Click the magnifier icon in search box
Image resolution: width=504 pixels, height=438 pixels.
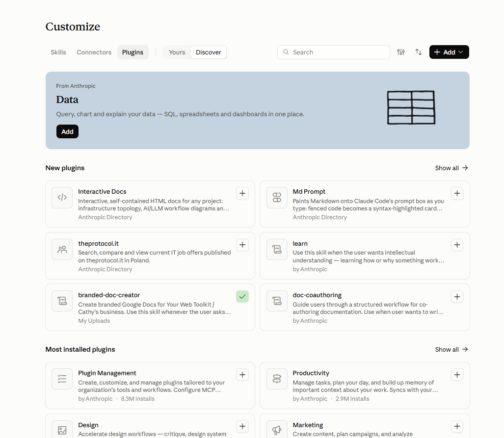[286, 52]
